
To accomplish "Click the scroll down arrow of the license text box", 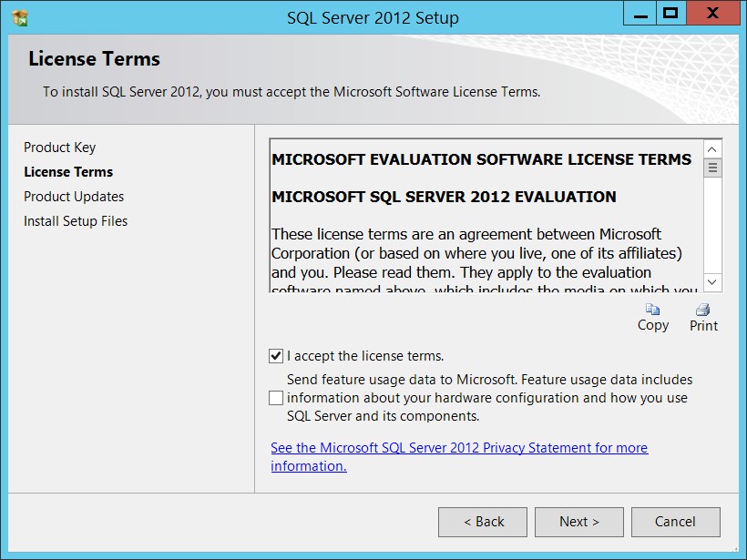I will (712, 282).
